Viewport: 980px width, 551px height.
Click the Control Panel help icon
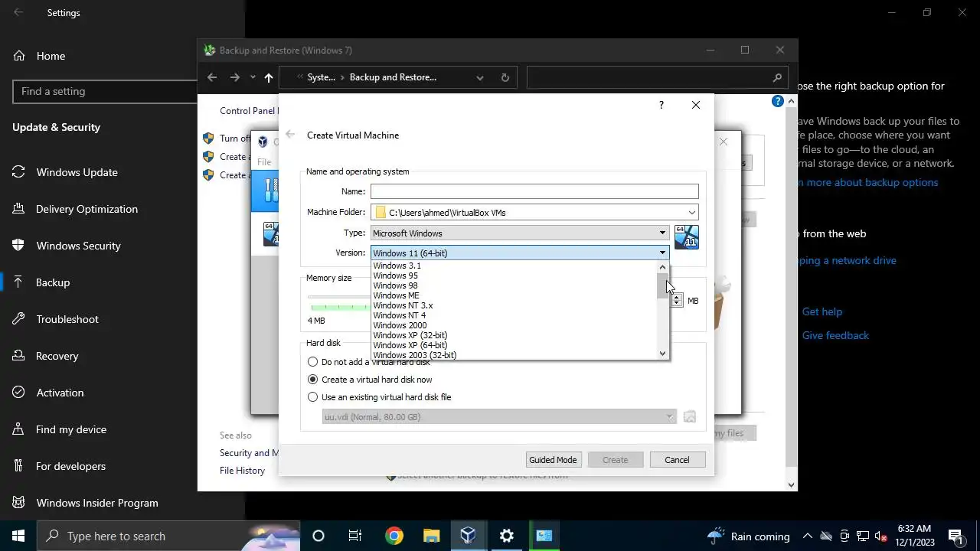pos(778,101)
